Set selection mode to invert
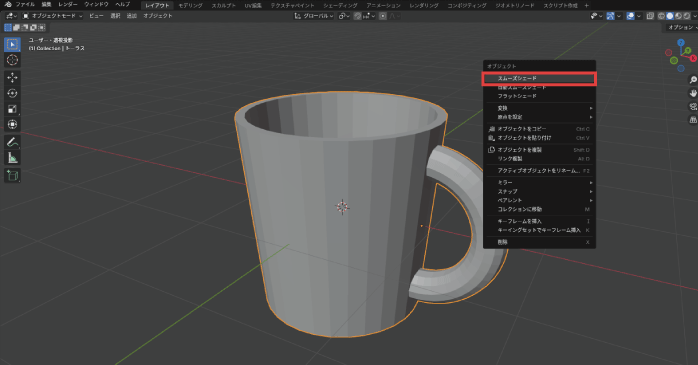698x365 pixels. (33, 28)
